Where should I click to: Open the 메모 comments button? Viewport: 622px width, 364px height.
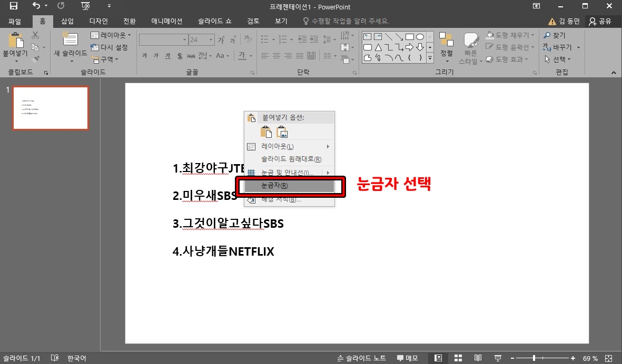click(408, 358)
